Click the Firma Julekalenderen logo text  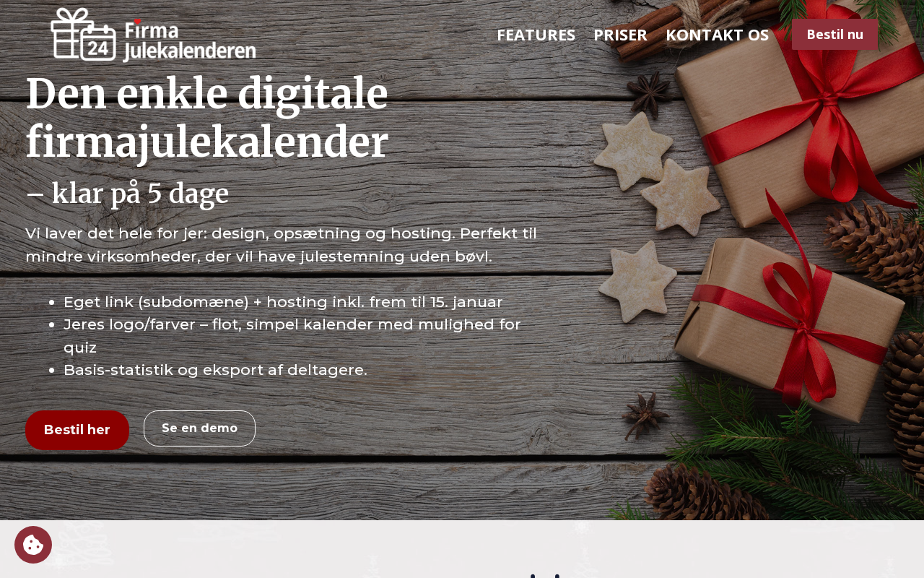pyautogui.click(x=189, y=40)
